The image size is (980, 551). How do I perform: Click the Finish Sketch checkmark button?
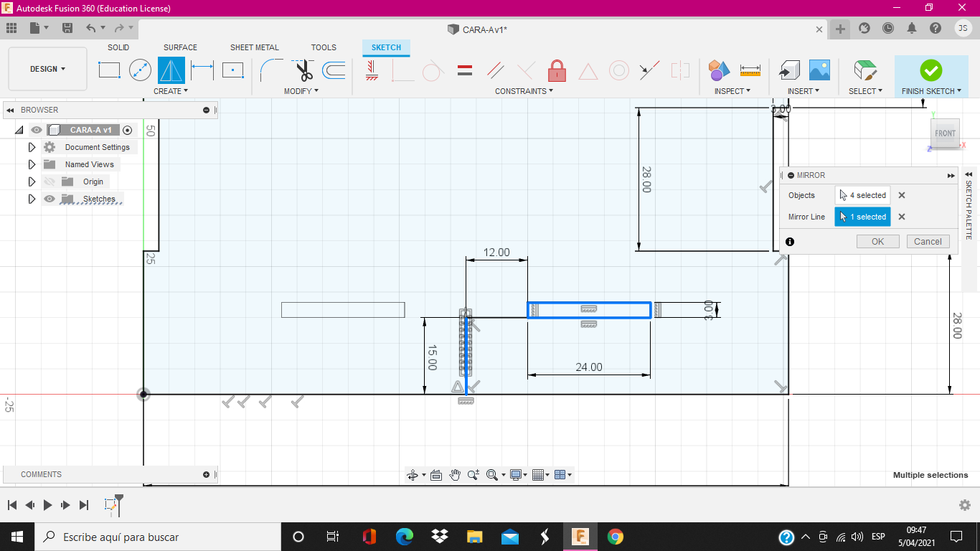pos(931,70)
